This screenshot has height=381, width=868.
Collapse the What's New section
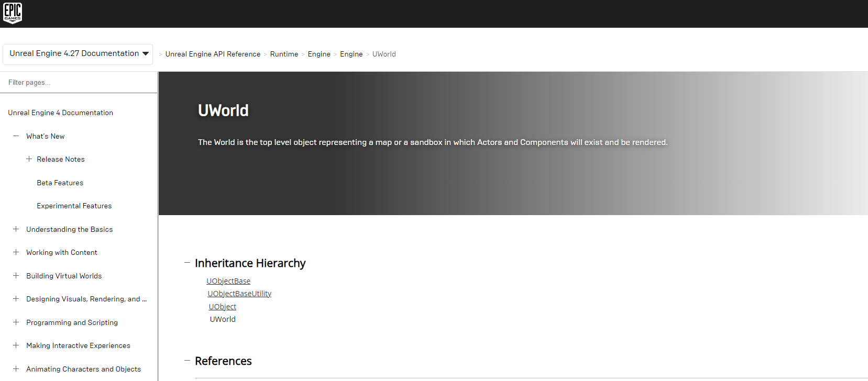tap(16, 136)
